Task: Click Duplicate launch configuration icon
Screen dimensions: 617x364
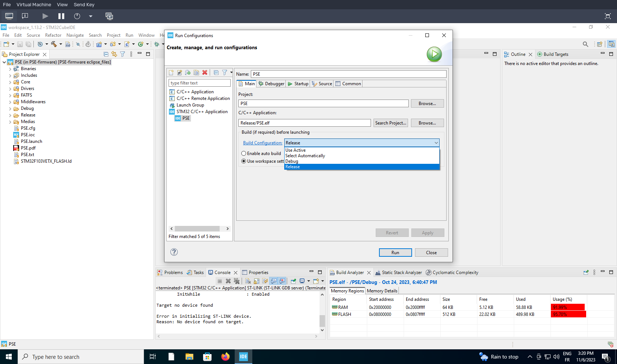Action: click(x=196, y=72)
